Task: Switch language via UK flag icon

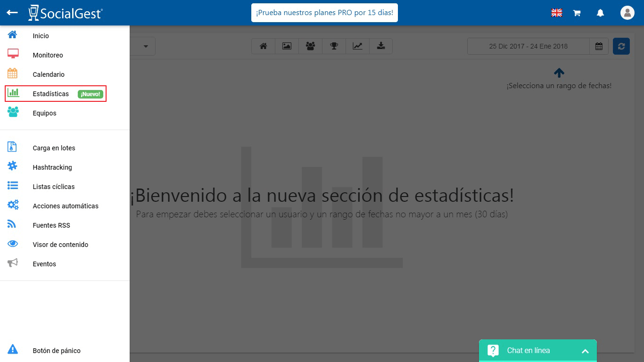Action: (557, 13)
